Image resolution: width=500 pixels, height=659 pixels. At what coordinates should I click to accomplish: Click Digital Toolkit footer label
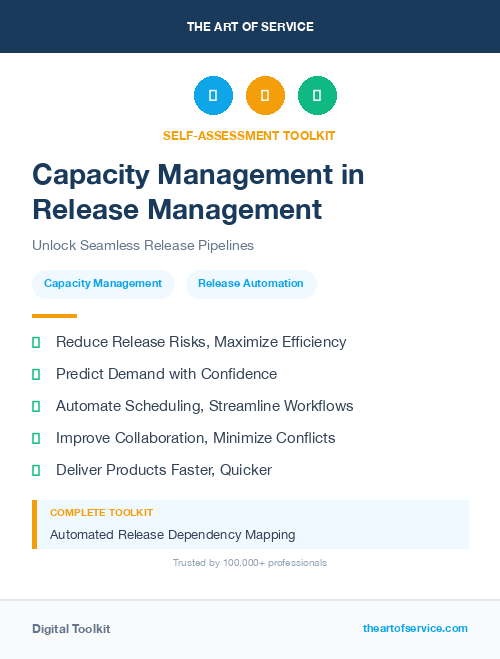71,629
